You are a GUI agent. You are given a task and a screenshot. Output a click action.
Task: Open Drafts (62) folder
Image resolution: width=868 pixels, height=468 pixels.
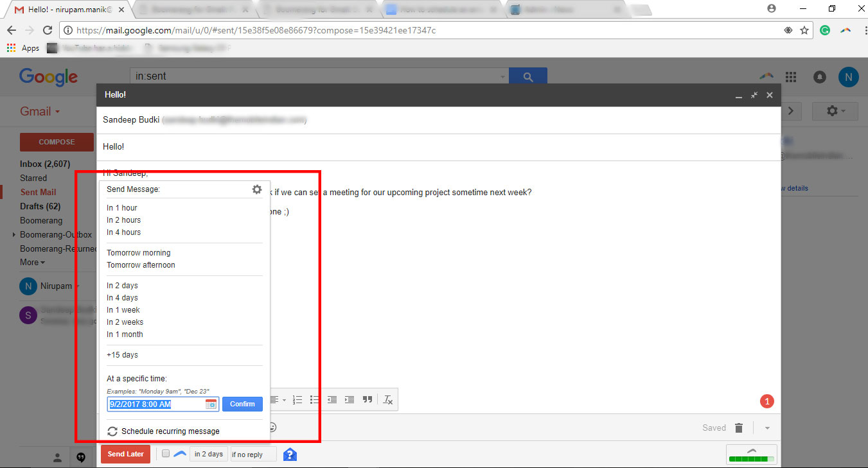[40, 206]
